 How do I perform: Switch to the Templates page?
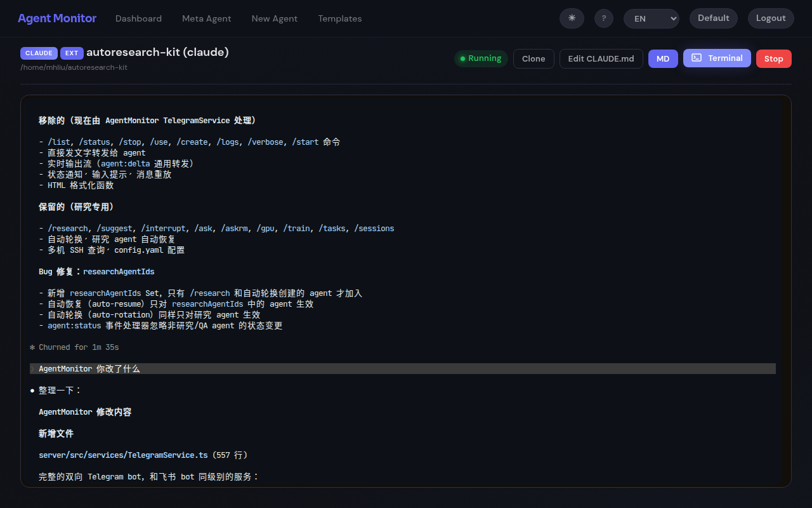[340, 18]
